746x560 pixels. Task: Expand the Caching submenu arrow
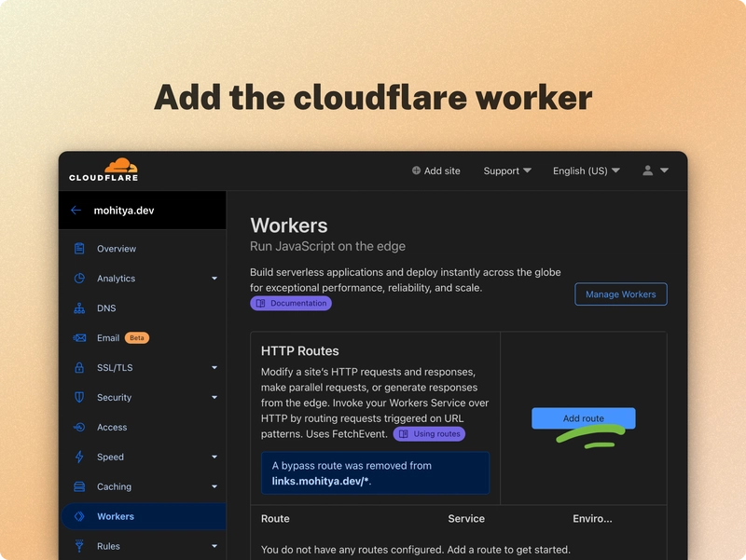(x=214, y=486)
